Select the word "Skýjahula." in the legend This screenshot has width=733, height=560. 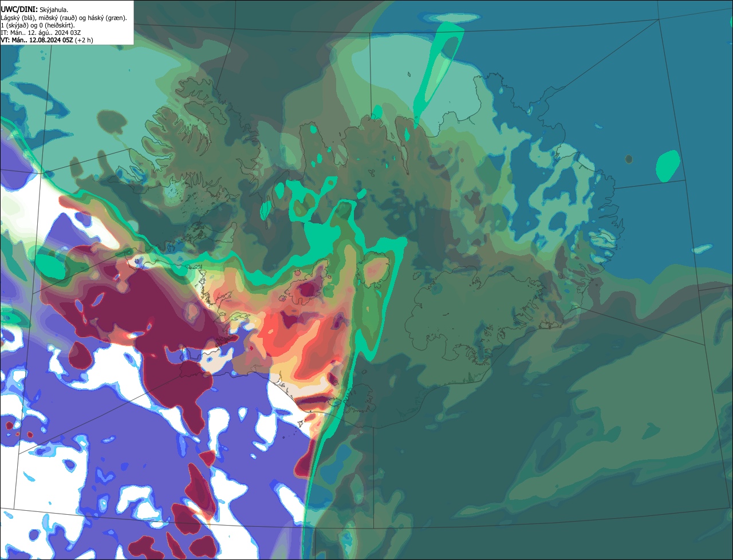pyautogui.click(x=54, y=10)
